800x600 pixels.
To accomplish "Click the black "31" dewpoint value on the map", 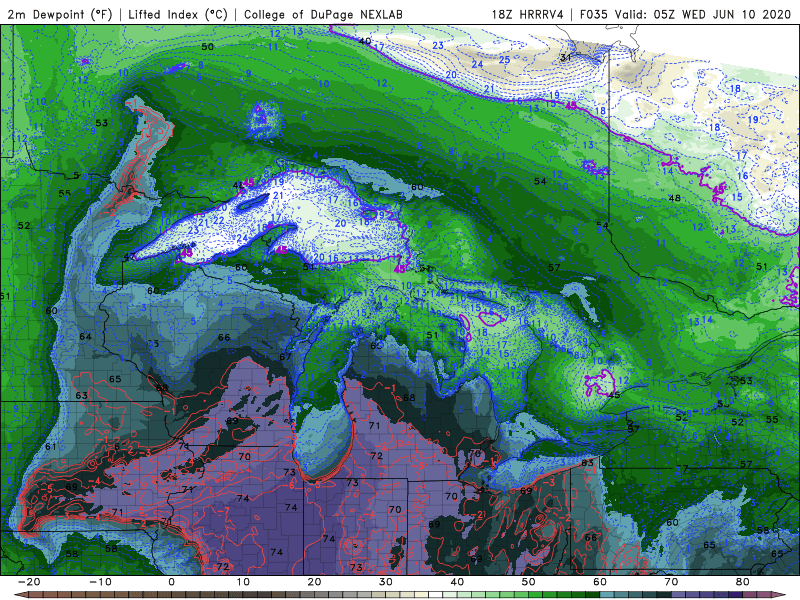I will 565,58.
